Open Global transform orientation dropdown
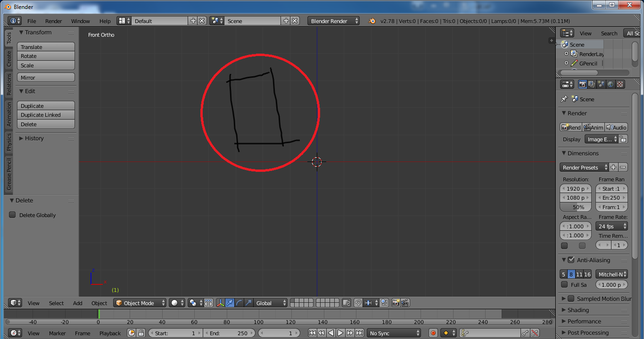Viewport: 644px width, 339px height. point(271,303)
